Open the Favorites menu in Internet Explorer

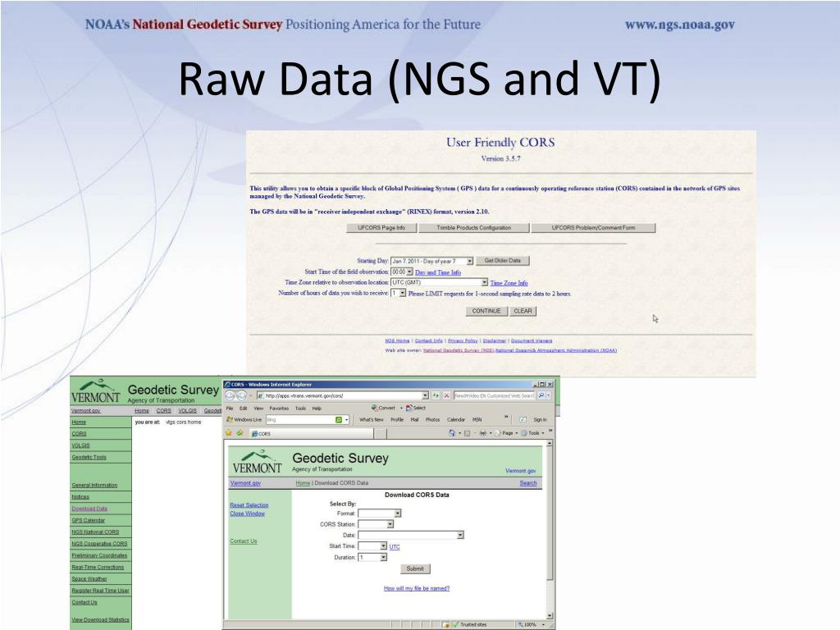279,409
